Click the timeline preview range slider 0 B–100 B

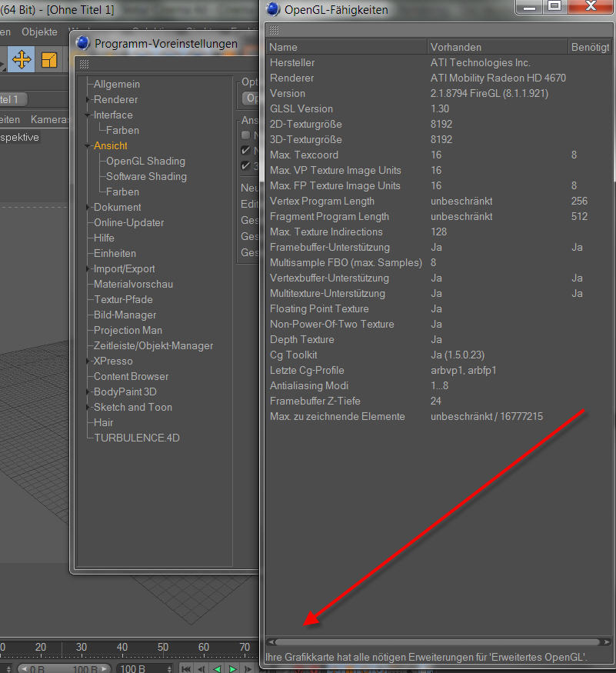(64, 668)
